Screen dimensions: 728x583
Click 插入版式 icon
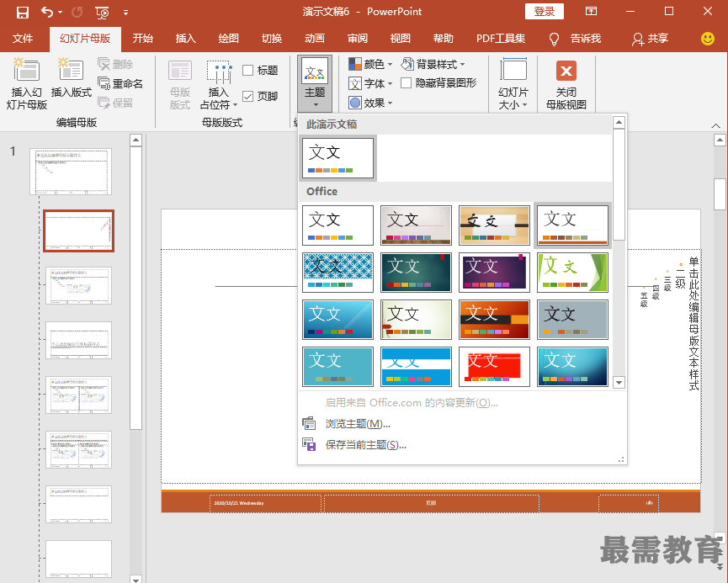pos(71,78)
